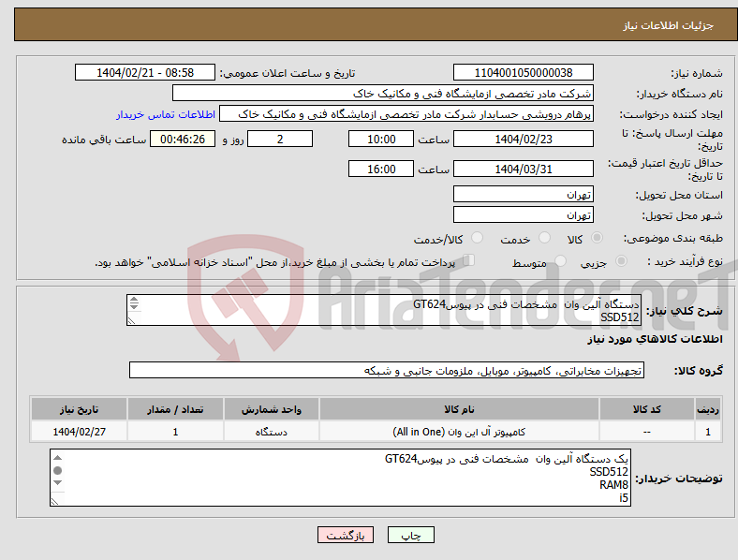Viewport: 738px width, 560px height.
Task: Select the متوسط purchase type radio
Action: tap(560, 260)
